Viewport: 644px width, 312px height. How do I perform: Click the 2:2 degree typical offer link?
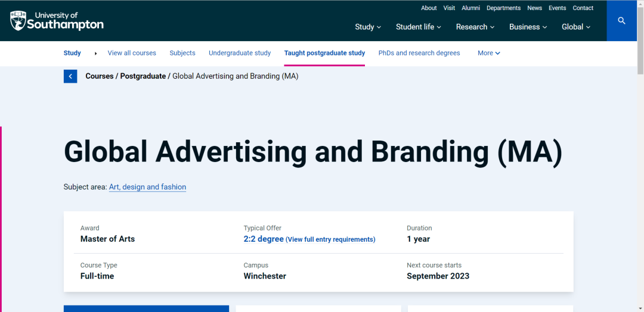tap(264, 239)
